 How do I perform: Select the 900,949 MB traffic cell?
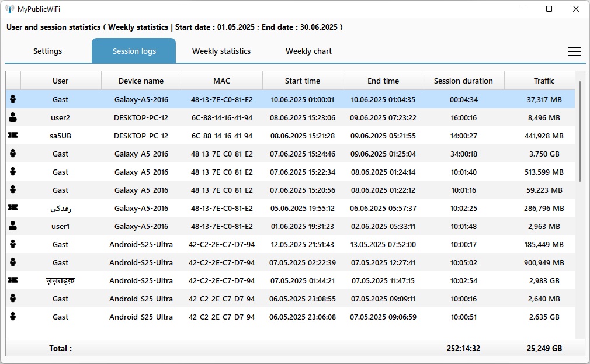(543, 262)
